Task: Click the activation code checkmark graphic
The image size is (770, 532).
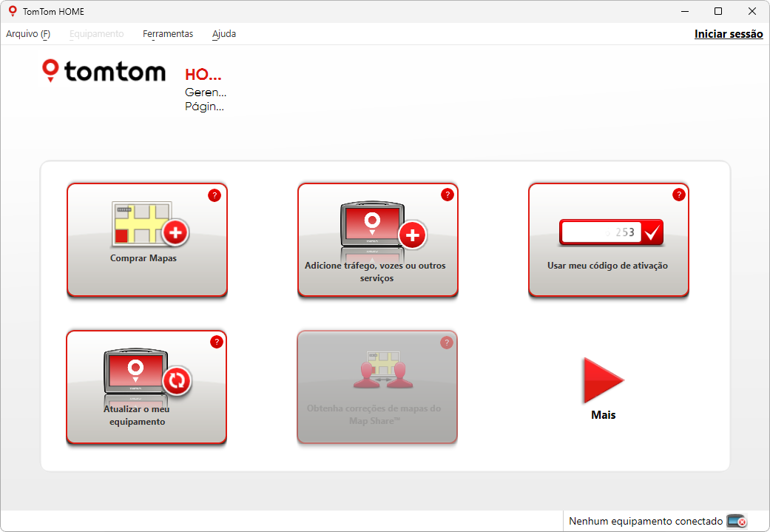Action: click(x=612, y=232)
